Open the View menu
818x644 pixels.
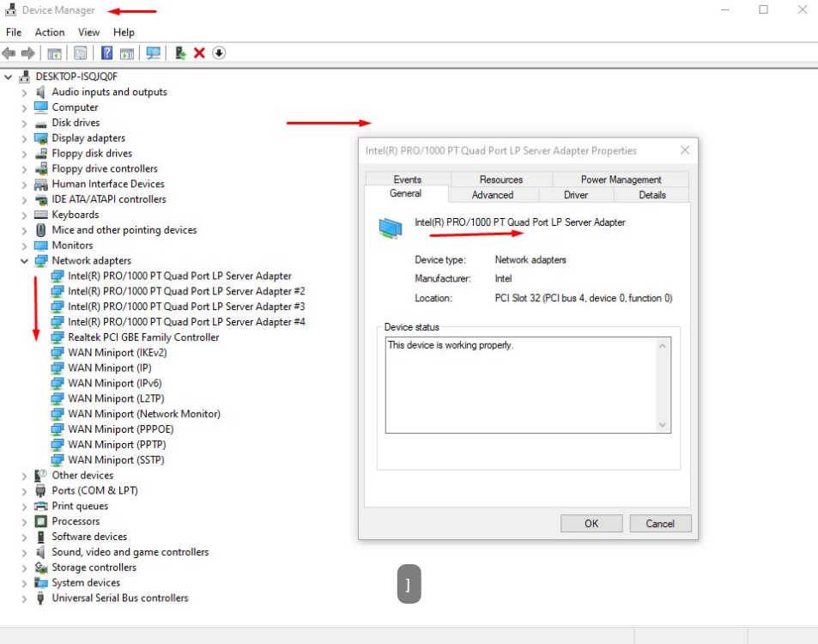88,33
